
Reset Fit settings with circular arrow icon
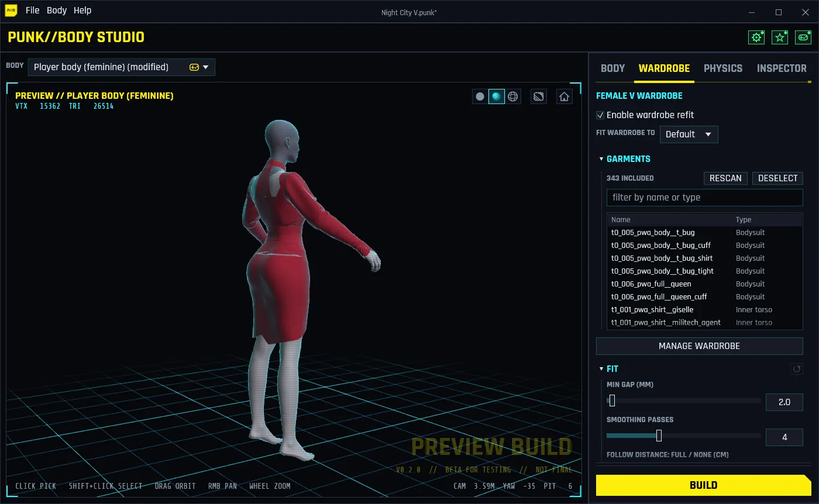pos(797,369)
